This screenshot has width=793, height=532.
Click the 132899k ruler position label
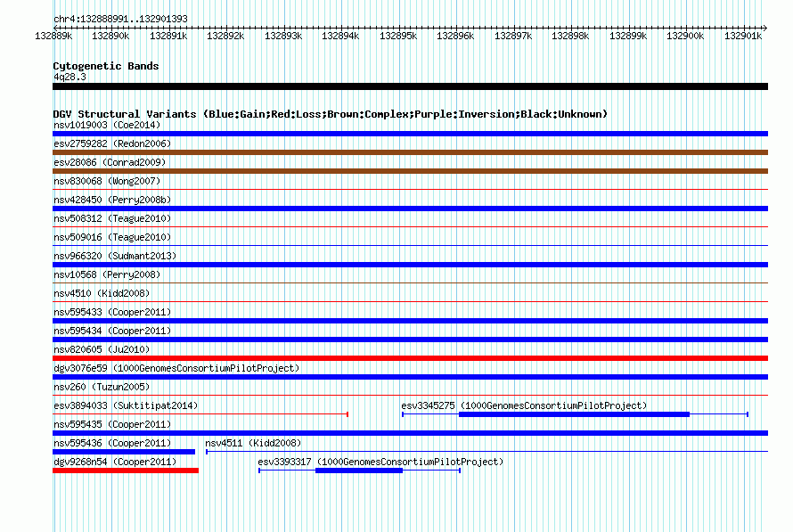[x=628, y=36]
